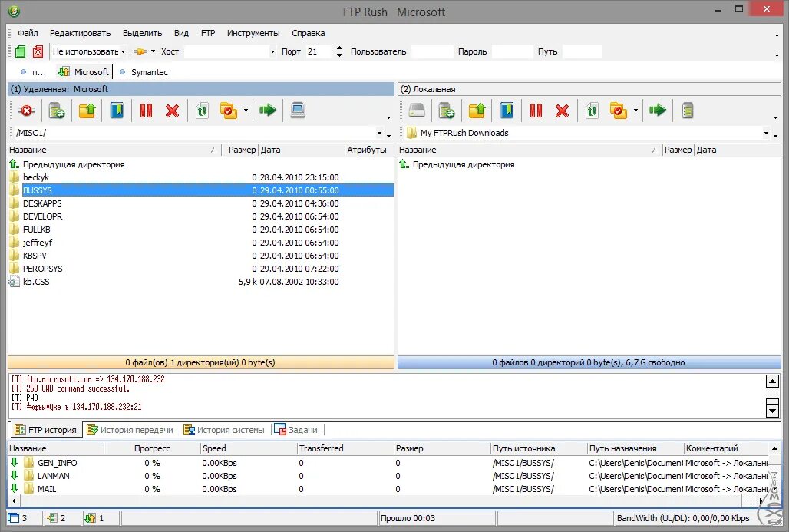Increase the port number with stepper up arrow
789x532 pixels.
[340, 48]
